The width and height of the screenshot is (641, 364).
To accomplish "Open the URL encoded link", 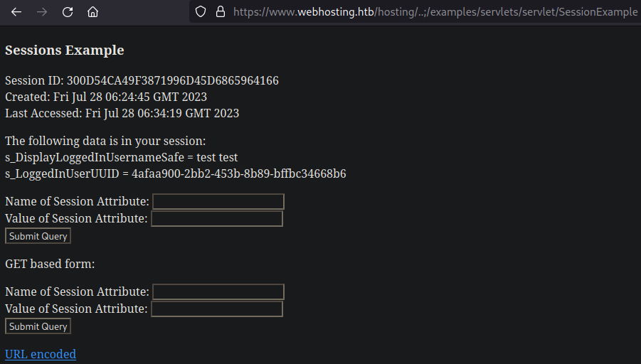I will 41,354.
